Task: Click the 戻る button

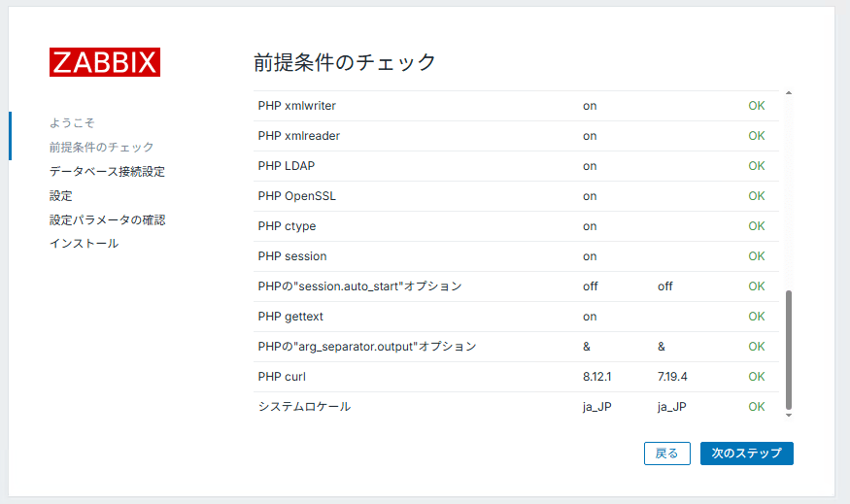Action: [666, 454]
